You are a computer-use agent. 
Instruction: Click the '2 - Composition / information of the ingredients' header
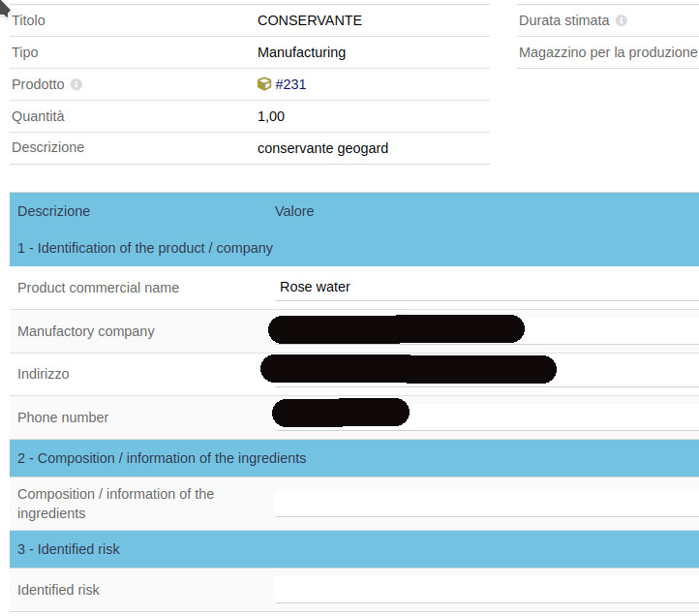click(x=162, y=458)
